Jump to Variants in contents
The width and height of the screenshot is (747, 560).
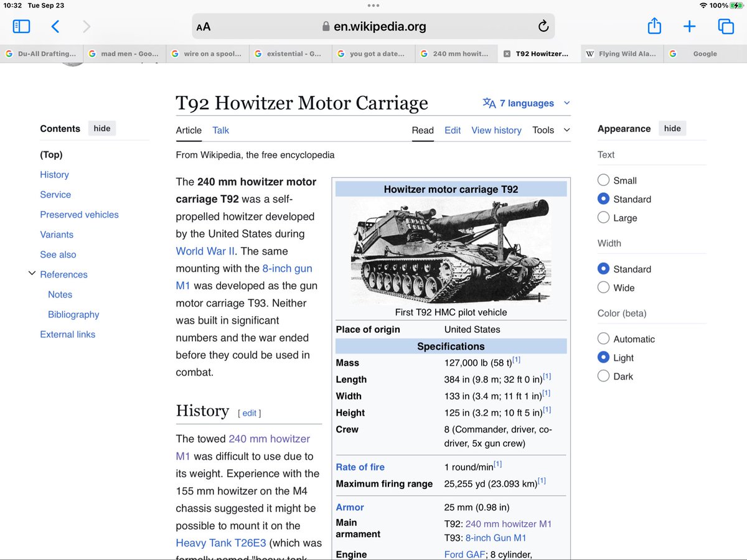[x=57, y=235]
